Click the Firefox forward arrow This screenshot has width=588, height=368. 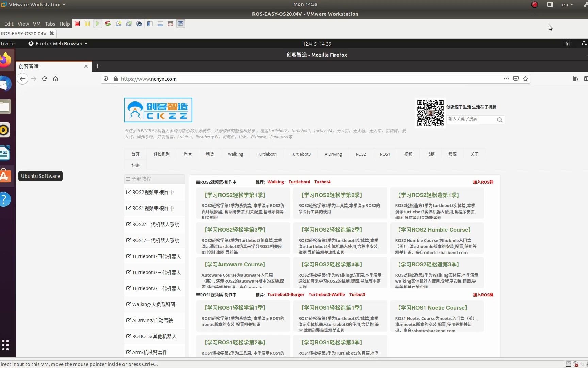click(34, 79)
